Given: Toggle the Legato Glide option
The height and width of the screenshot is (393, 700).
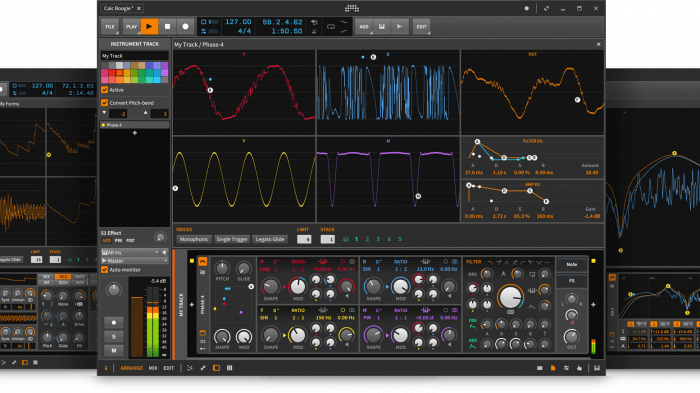Looking at the screenshot, I should (270, 239).
